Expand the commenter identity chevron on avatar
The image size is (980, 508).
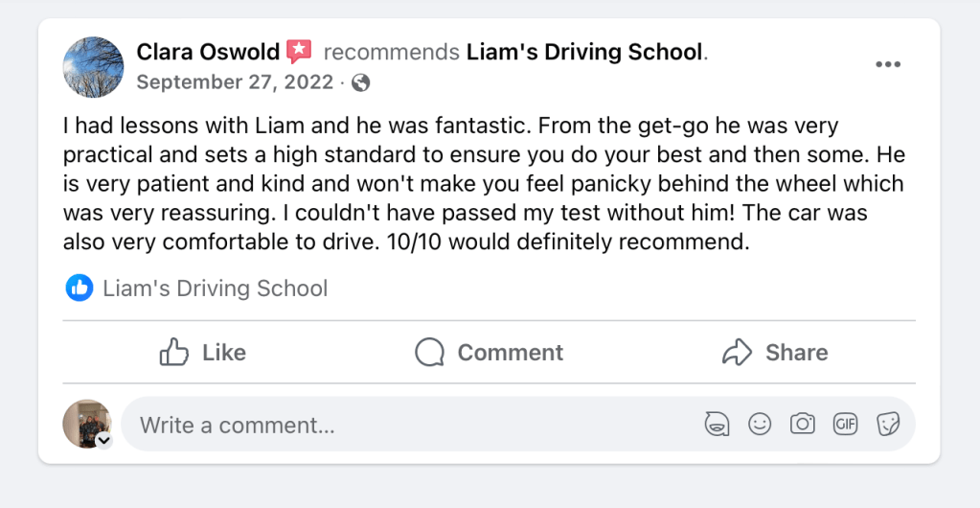104,441
